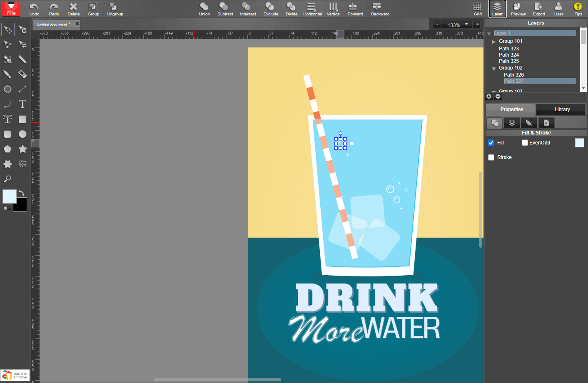588x383 pixels.
Task: Collapse Group 102 in the layers tree
Action: 494,68
